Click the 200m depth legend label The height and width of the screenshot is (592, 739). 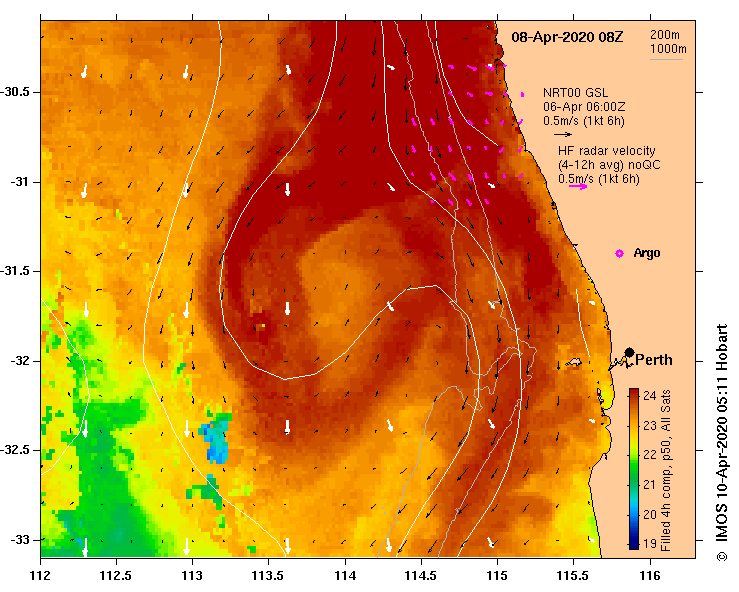[665, 35]
